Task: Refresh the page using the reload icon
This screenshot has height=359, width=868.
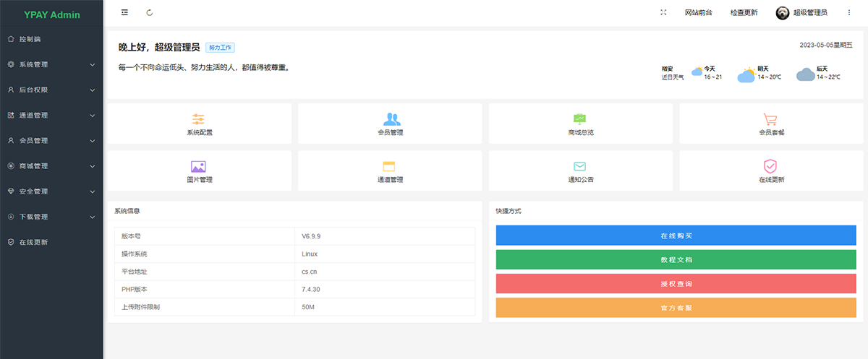Action: [150, 12]
